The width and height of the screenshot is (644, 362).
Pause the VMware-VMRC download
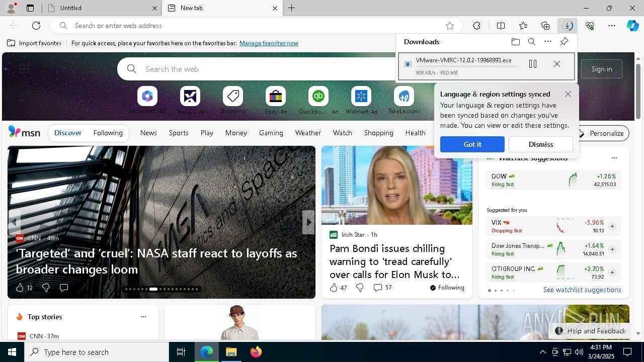pyautogui.click(x=533, y=64)
